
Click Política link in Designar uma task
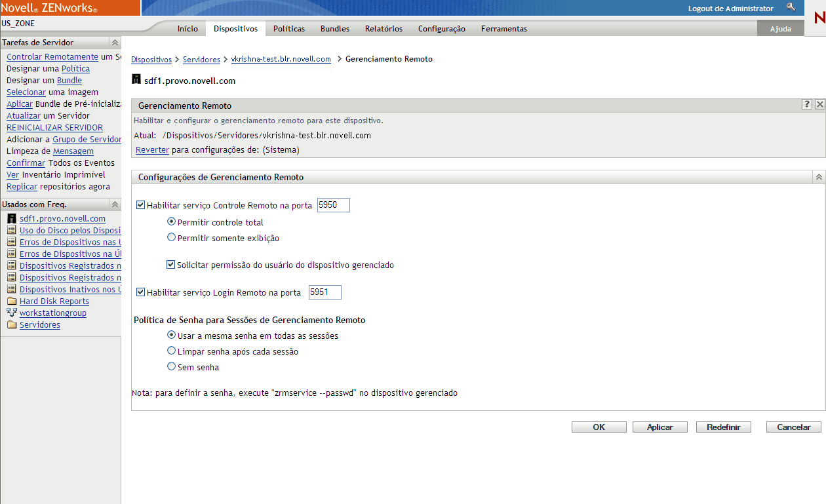pos(75,69)
